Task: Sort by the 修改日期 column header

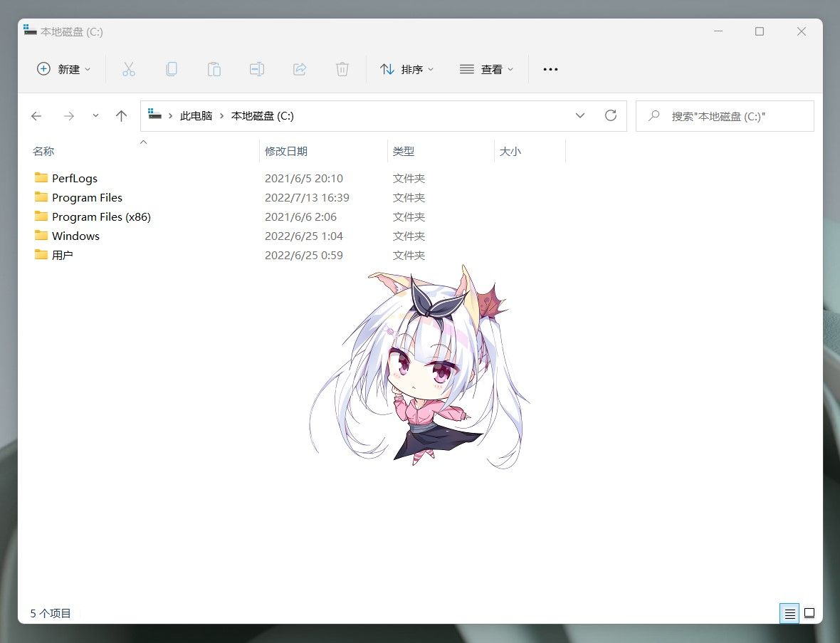Action: pos(286,151)
